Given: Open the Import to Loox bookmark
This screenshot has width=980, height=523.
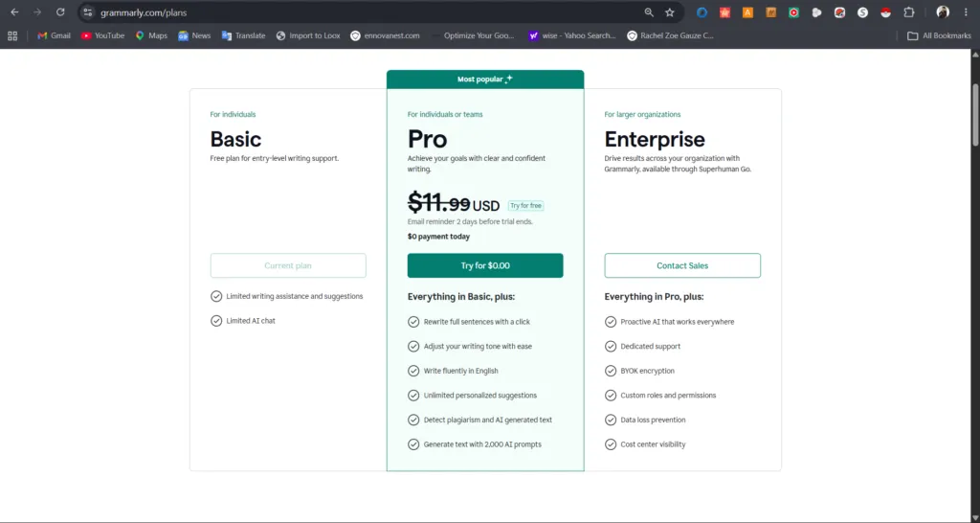Looking at the screenshot, I should tap(308, 35).
